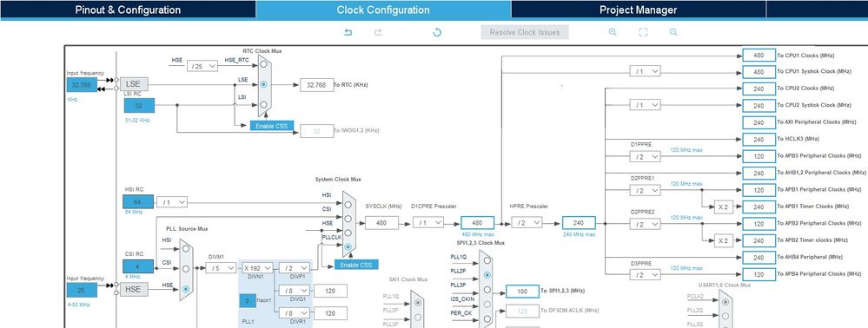The height and width of the screenshot is (328, 868).
Task: Zoom out of the clock diagram
Action: [x=673, y=32]
